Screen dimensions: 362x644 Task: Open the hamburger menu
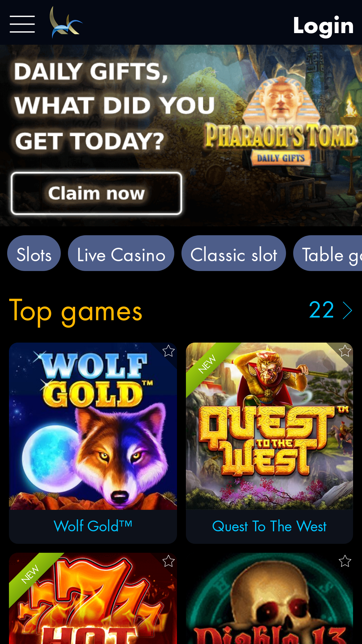tap(22, 24)
